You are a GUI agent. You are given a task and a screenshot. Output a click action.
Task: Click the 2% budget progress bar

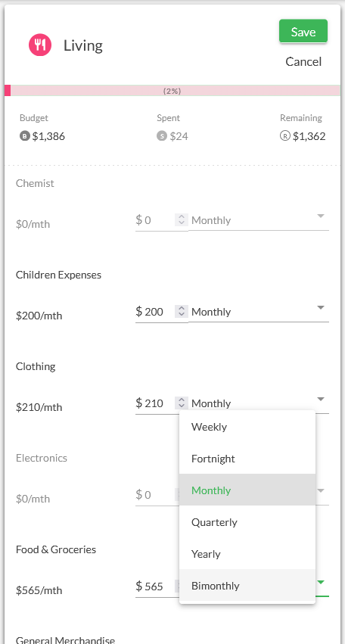tap(172, 91)
